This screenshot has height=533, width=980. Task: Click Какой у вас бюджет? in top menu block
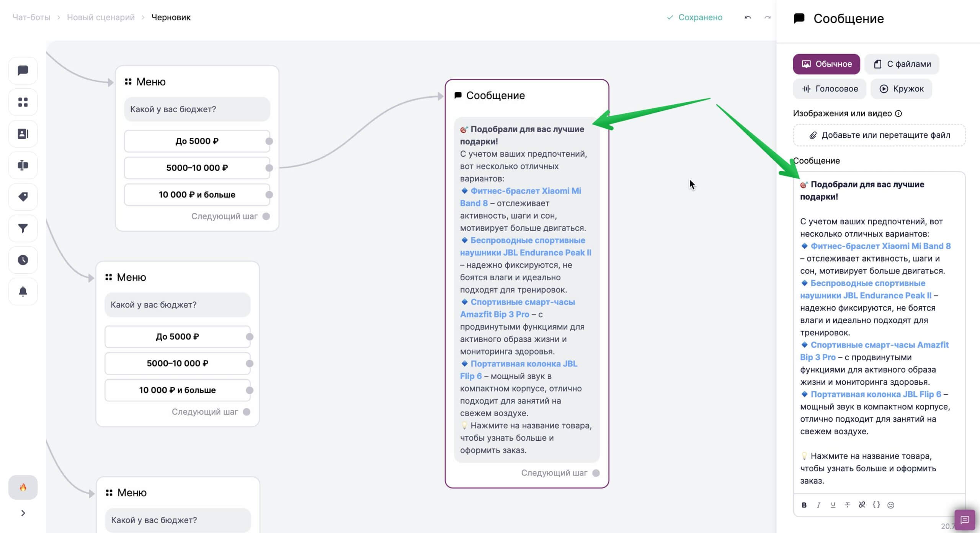click(x=197, y=109)
